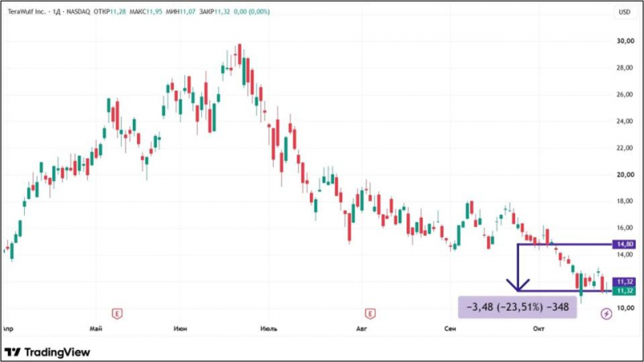Click the МАКС 11,95 high value
This screenshot has width=644, height=362.
(146, 12)
